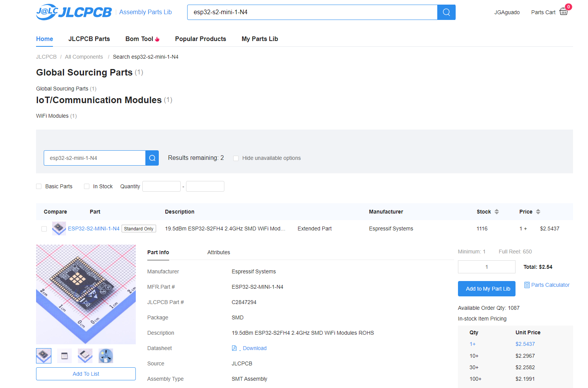Image resolution: width=588 pixels, height=388 pixels.
Task: Switch to Part Info tab
Action: (x=158, y=252)
